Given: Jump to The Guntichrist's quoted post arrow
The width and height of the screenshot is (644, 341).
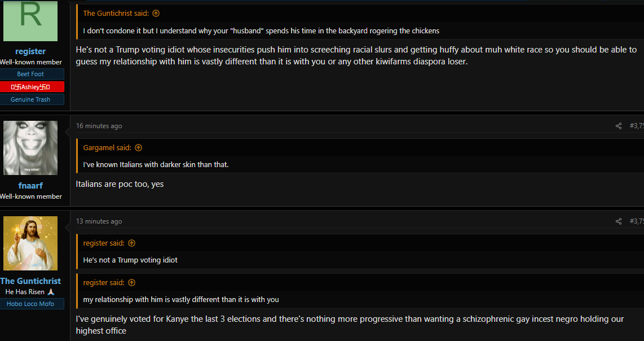Looking at the screenshot, I should pyautogui.click(x=156, y=13).
